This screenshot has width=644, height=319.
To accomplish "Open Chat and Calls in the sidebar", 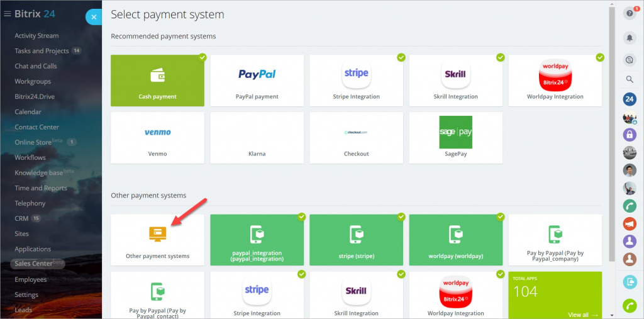I will pyautogui.click(x=36, y=66).
